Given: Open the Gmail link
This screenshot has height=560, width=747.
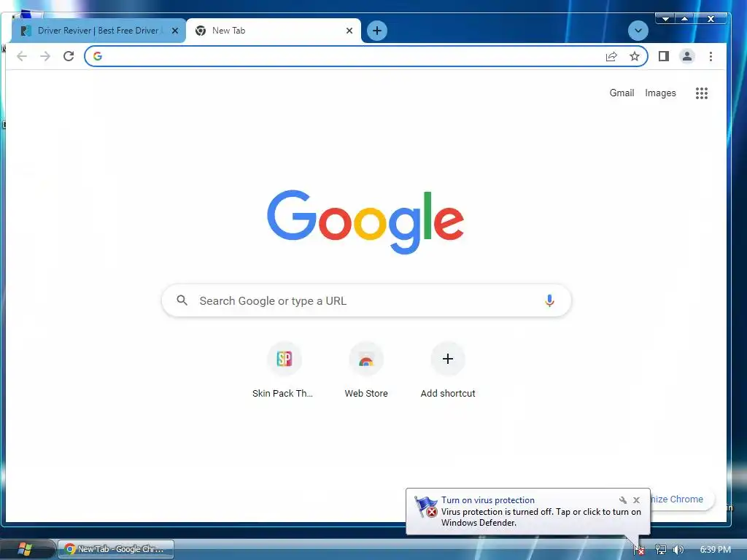Looking at the screenshot, I should (622, 93).
